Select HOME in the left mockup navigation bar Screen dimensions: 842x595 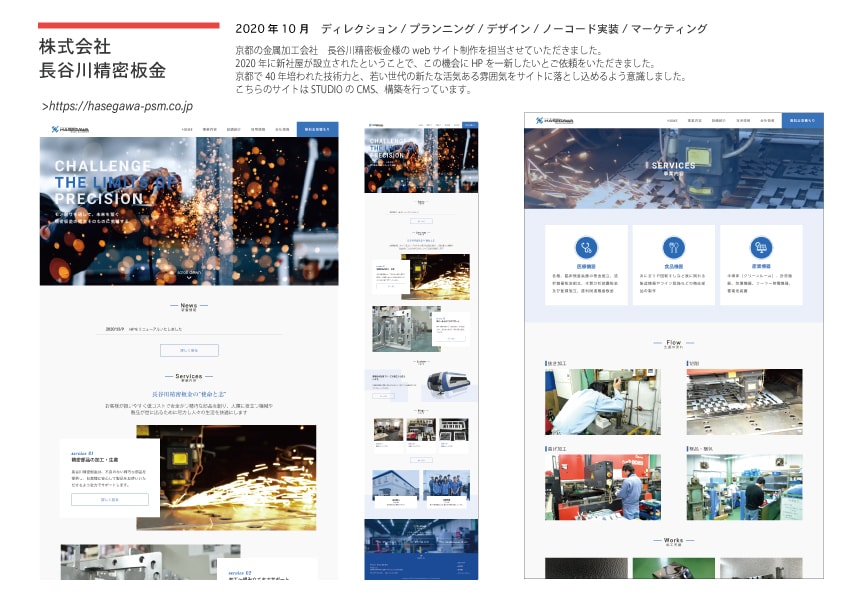click(x=187, y=129)
